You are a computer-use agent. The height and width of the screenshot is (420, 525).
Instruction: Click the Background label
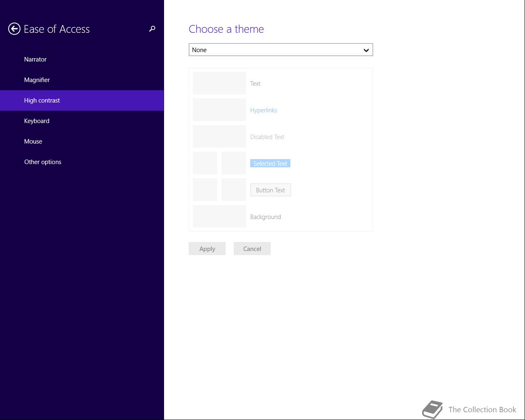click(x=266, y=217)
